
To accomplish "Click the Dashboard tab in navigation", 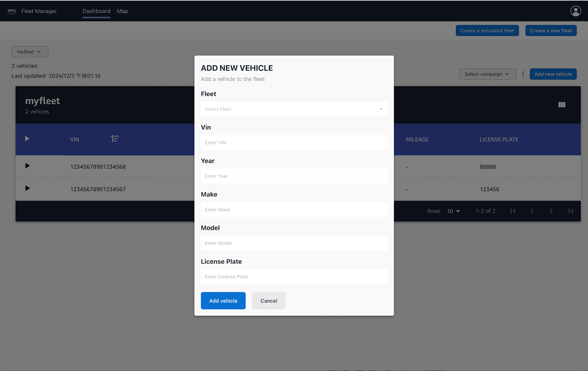I will tap(96, 11).
